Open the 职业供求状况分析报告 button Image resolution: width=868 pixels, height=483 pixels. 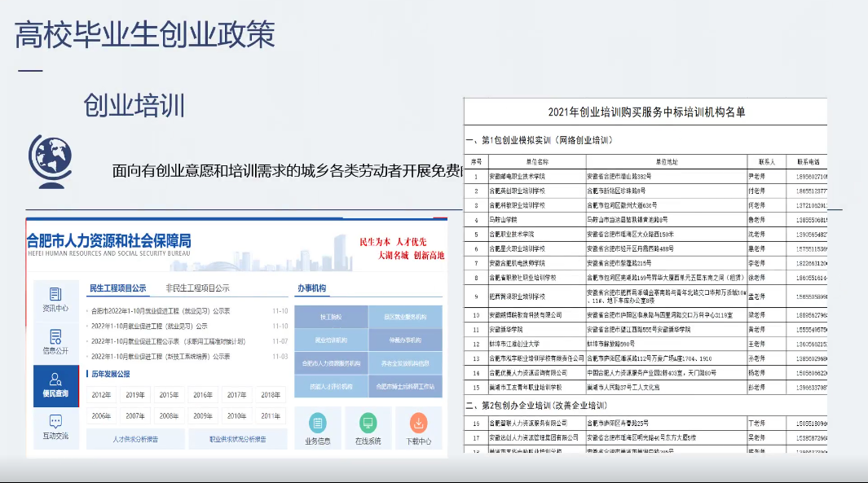237,439
